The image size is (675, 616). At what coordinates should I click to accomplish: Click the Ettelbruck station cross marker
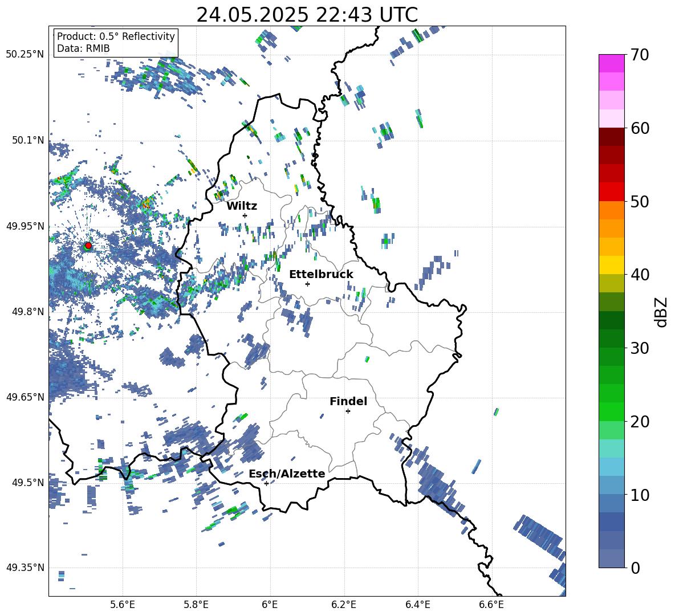click(x=307, y=284)
